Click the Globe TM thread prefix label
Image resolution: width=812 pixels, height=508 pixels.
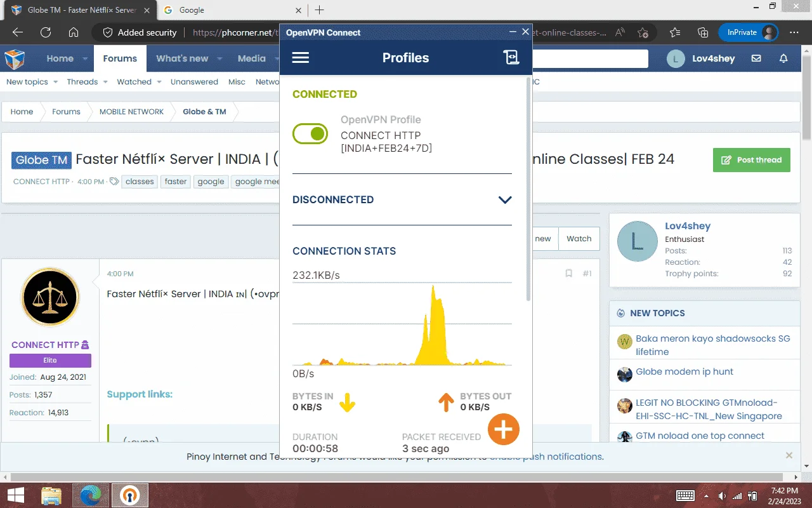click(41, 160)
